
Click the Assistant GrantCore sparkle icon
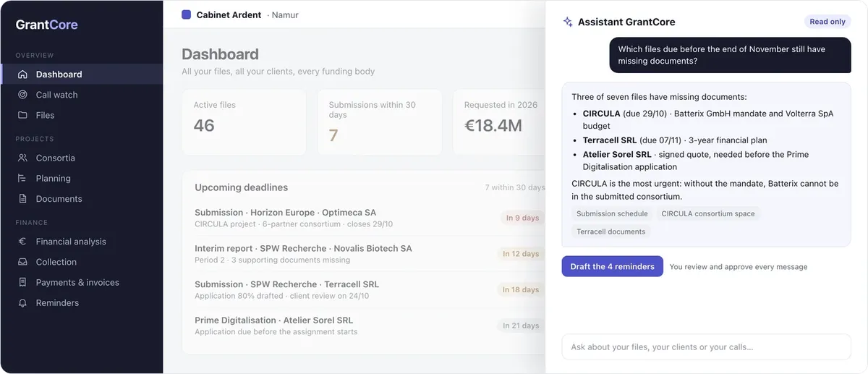[x=568, y=22]
